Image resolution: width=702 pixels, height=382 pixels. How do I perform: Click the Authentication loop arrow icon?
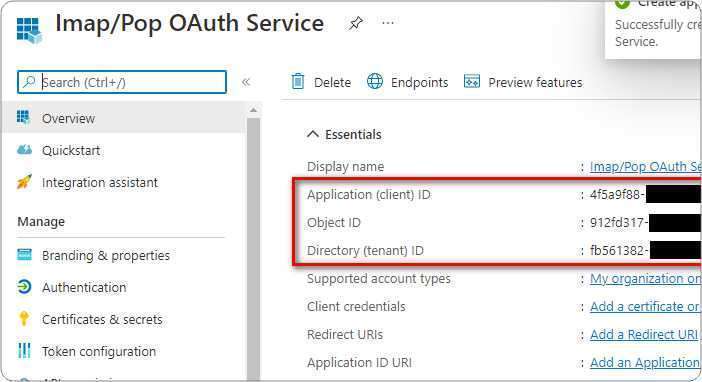(x=24, y=287)
